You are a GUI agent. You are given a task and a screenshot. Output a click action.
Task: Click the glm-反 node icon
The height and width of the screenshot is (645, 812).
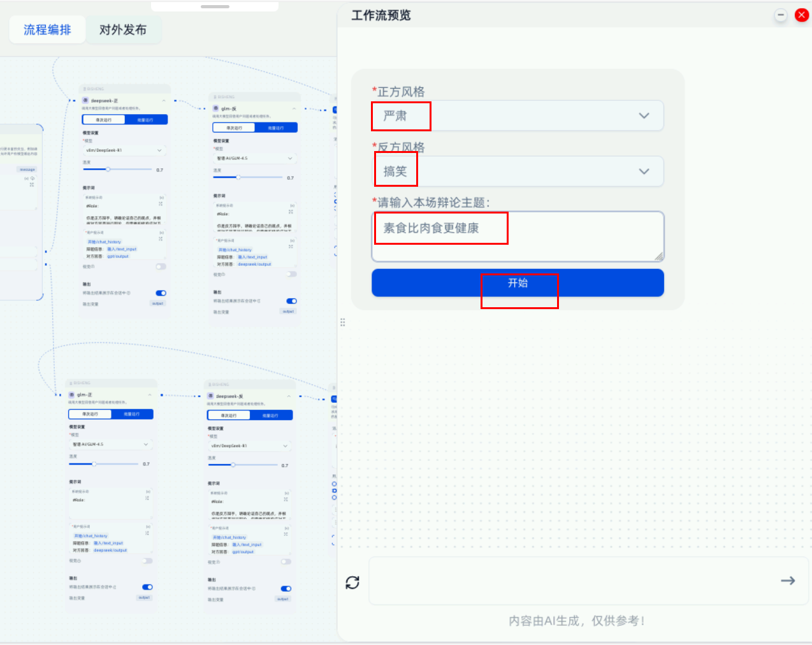point(216,108)
